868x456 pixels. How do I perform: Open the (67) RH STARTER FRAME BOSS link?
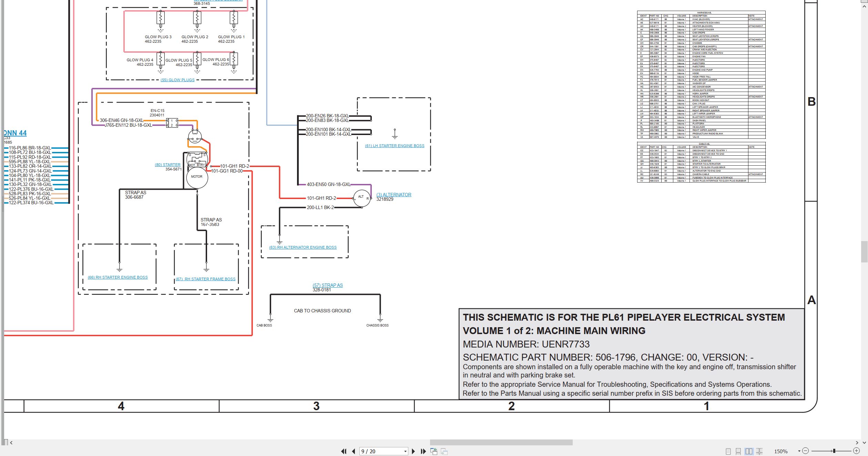[206, 279]
